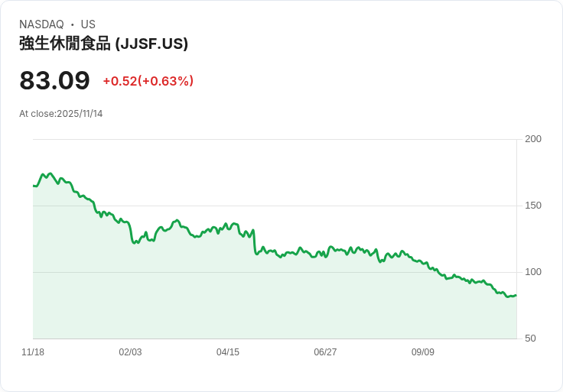Select the 200 y-axis label
This screenshot has height=392, width=563.
click(532, 138)
